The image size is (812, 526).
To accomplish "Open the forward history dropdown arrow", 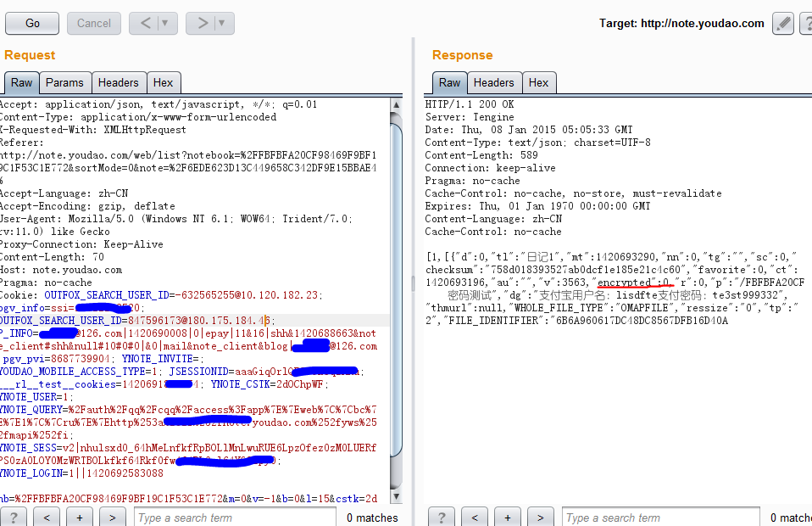I will click(x=222, y=23).
